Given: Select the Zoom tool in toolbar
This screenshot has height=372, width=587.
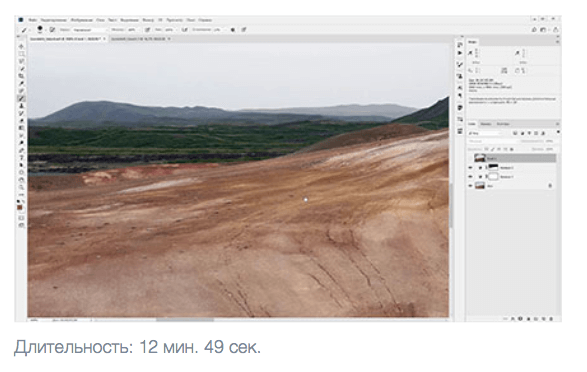Looking at the screenshot, I should [21, 187].
